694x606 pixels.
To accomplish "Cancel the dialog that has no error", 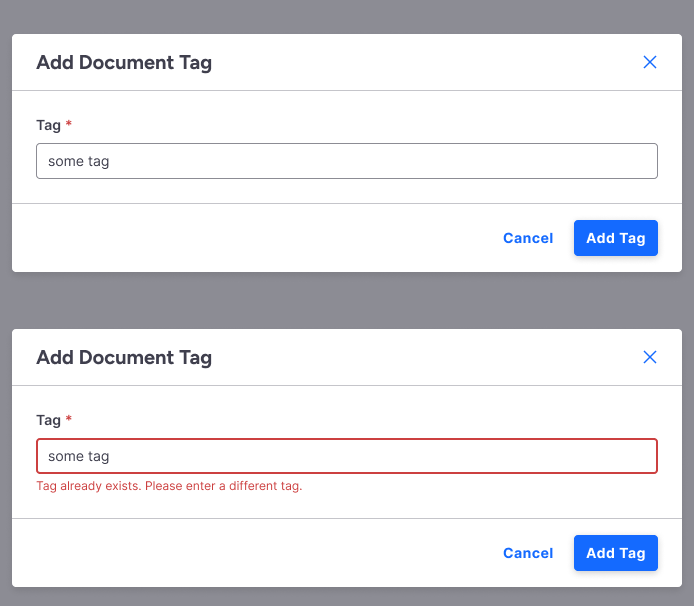I will (528, 238).
